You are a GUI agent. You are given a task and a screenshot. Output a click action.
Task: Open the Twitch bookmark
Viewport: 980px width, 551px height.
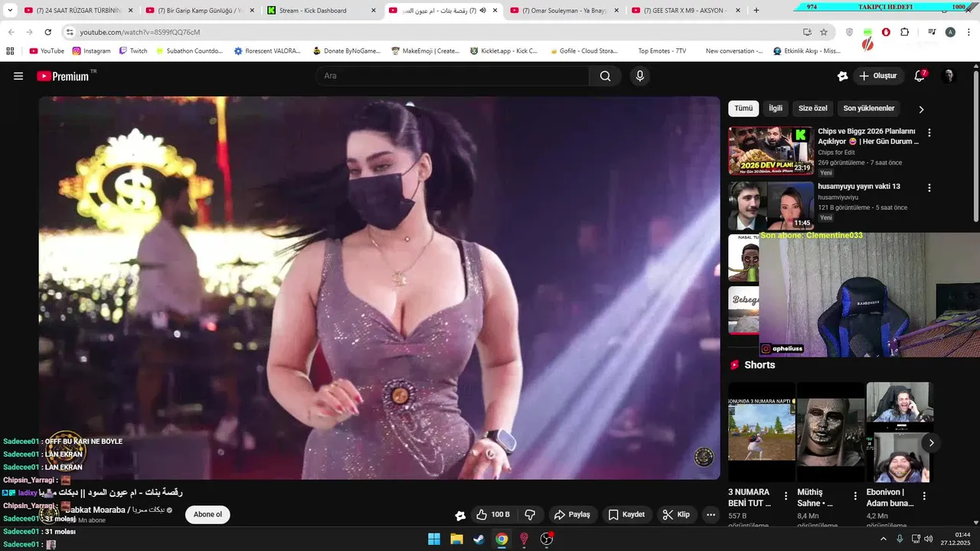(x=132, y=51)
